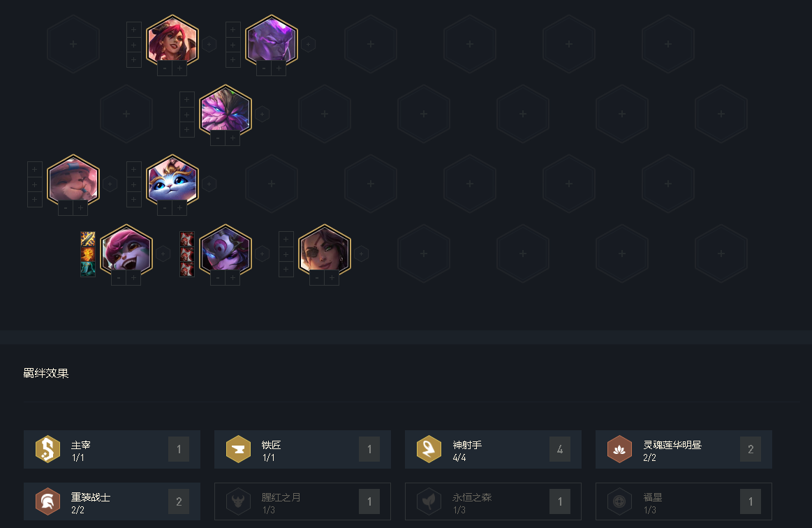
Task: Add item in Samira's top empty slot
Action: (286, 239)
